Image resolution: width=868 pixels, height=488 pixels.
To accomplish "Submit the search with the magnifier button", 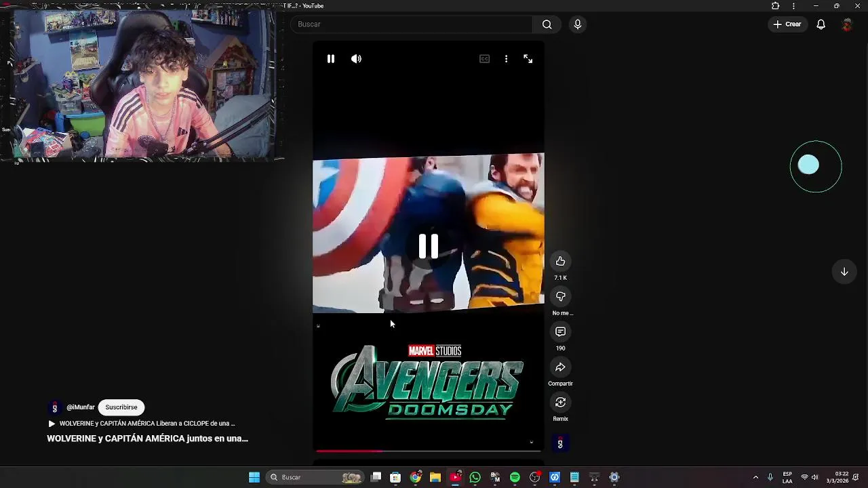I will [x=547, y=24].
